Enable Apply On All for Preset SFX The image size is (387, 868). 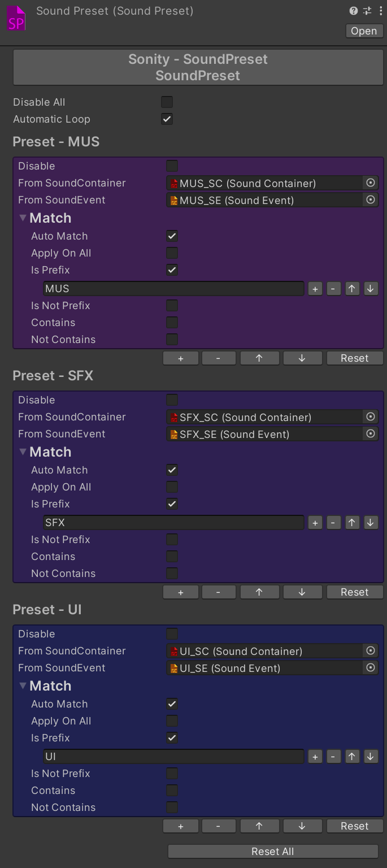coord(172,487)
